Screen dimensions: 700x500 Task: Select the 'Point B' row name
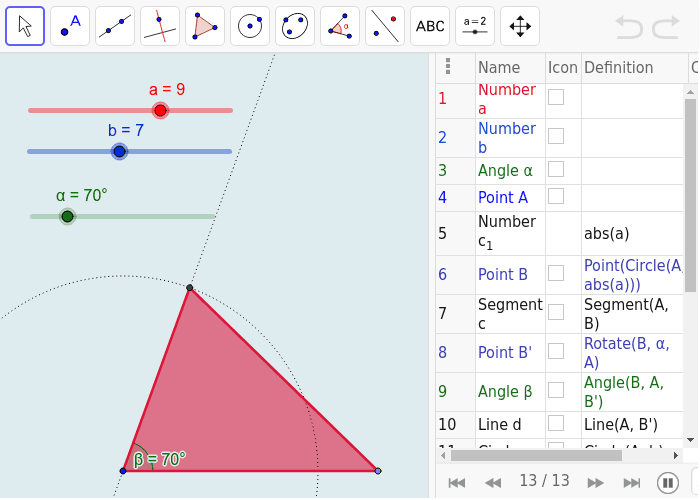click(503, 274)
